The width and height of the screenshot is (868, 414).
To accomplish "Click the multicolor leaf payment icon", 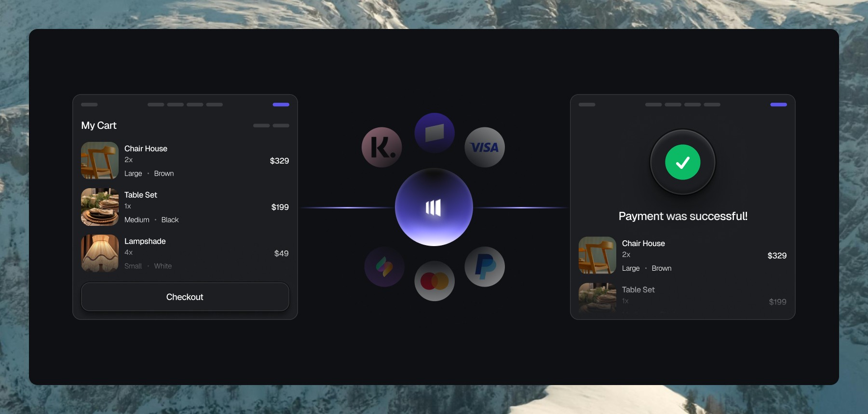I will pyautogui.click(x=384, y=266).
